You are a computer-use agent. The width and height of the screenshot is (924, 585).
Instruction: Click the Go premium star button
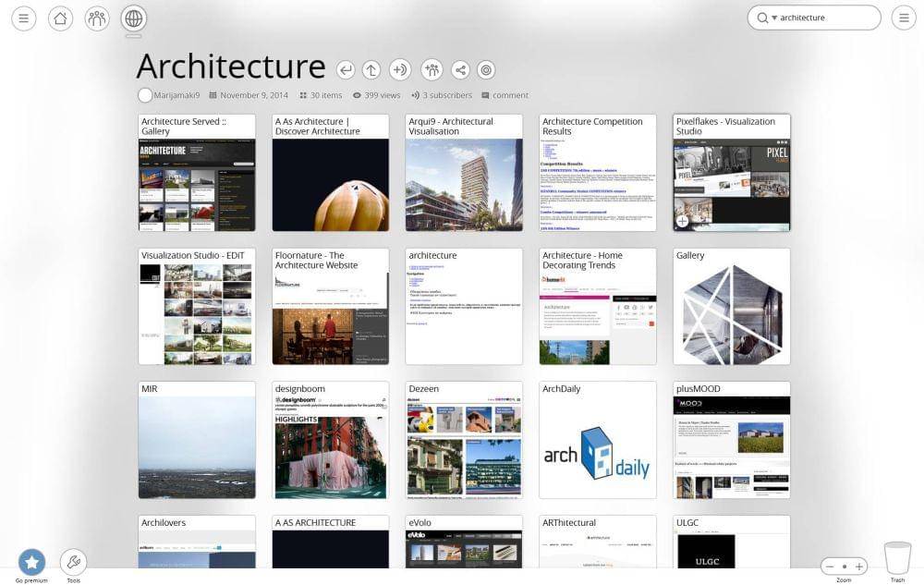tap(31, 561)
